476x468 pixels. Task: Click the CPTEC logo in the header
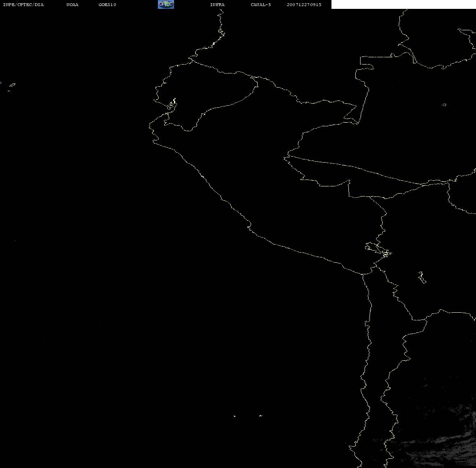[x=166, y=4]
